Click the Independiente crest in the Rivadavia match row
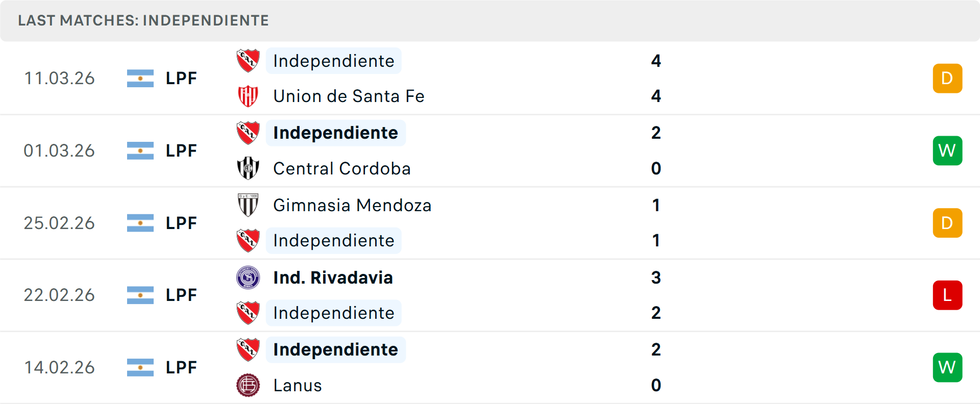 coord(248,313)
